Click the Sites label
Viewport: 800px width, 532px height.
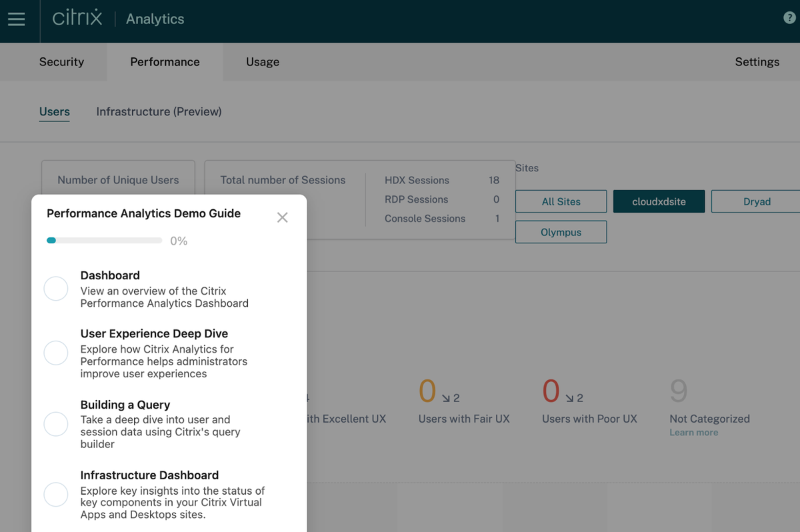point(527,168)
